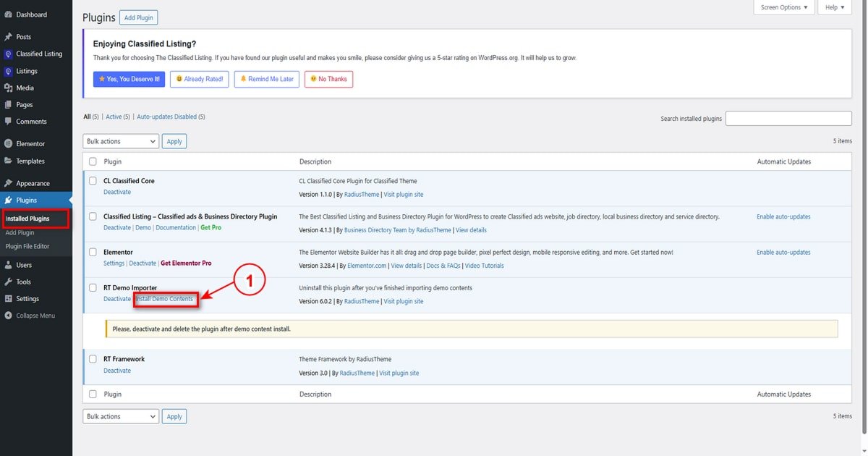Click the top Apply button
The image size is (868, 456).
pyautogui.click(x=174, y=141)
